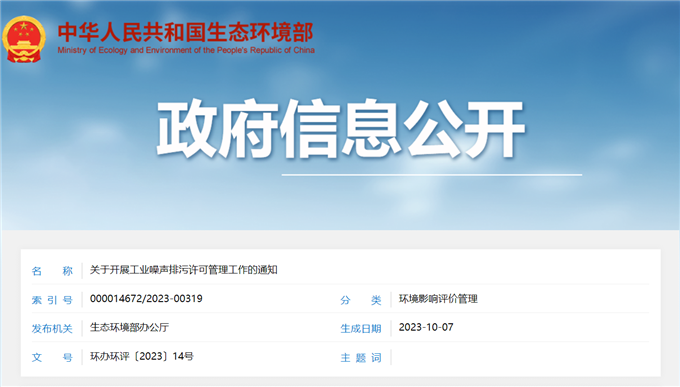
Task: Select the document title 关于开展工业噪声排污许可管理工作的通知
Action: (183, 270)
